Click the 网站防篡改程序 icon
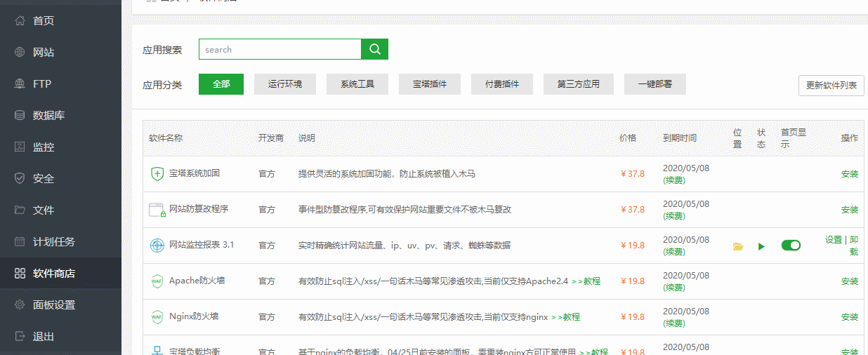 click(157, 210)
